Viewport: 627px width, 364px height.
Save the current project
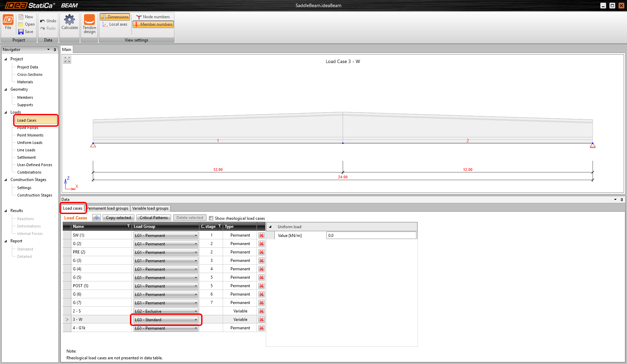click(26, 32)
